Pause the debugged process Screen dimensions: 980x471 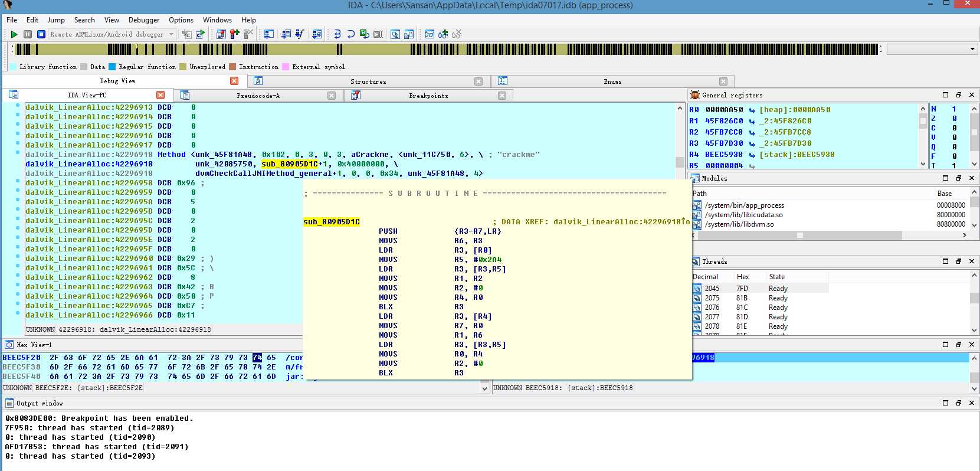(28, 34)
